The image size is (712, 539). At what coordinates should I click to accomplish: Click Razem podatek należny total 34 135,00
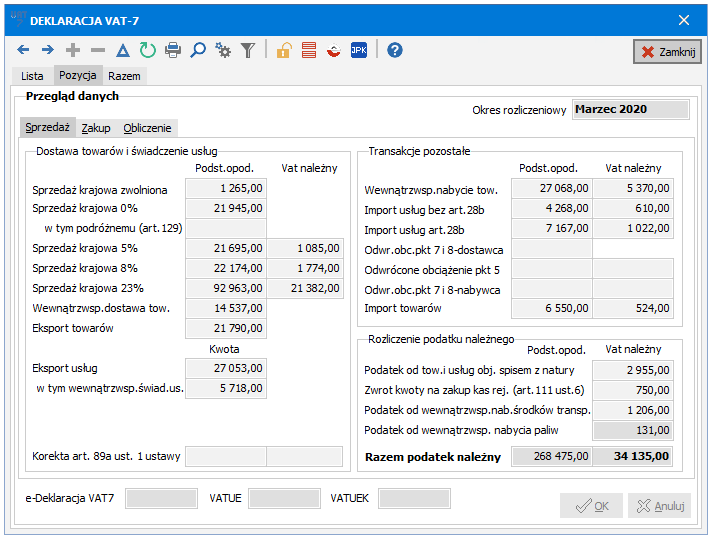[x=633, y=456]
